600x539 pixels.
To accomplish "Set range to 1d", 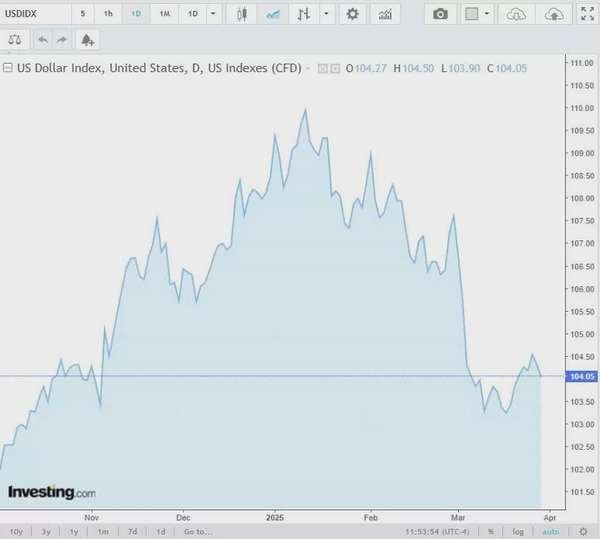I will click(161, 532).
